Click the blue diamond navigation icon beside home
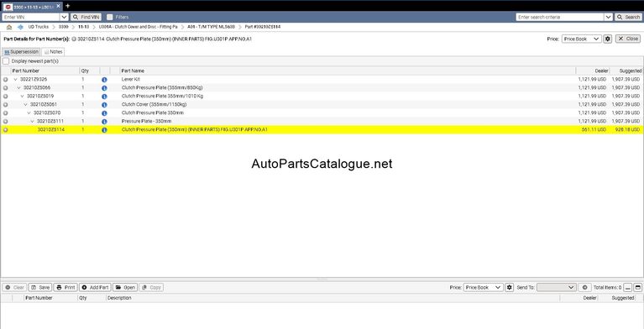This screenshot has width=644, height=329. coord(20,27)
